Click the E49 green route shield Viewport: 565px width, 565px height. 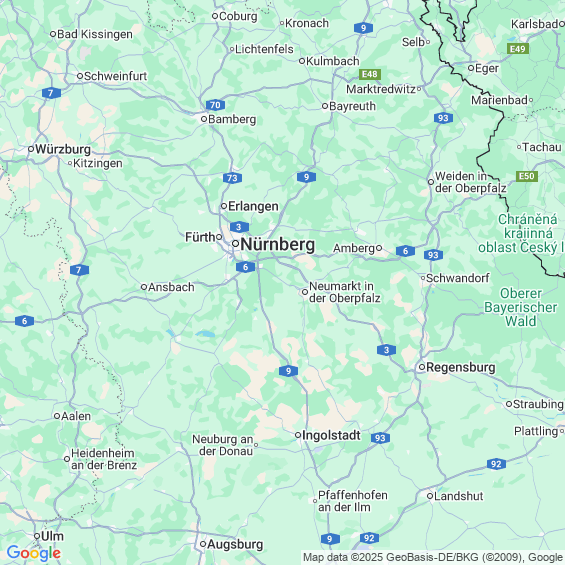click(518, 49)
